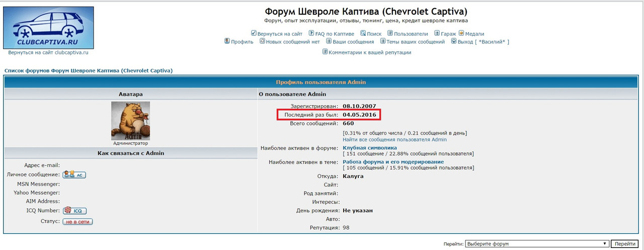Click the FAQ icon beside 'FAQ по Каптиве'
This screenshot has width=644, height=250.
click(311, 33)
